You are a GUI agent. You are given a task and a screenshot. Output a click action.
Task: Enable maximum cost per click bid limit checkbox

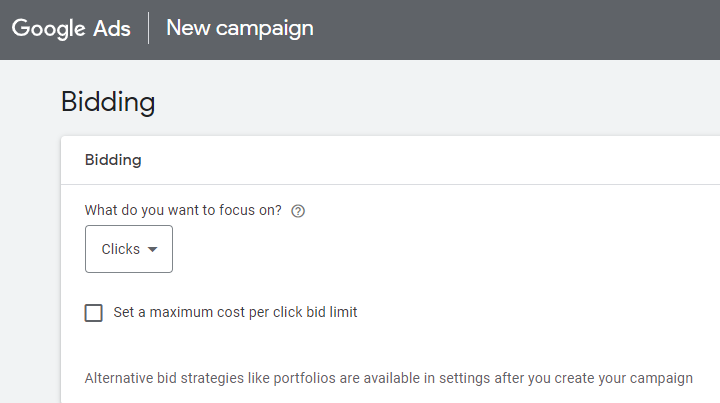point(94,313)
